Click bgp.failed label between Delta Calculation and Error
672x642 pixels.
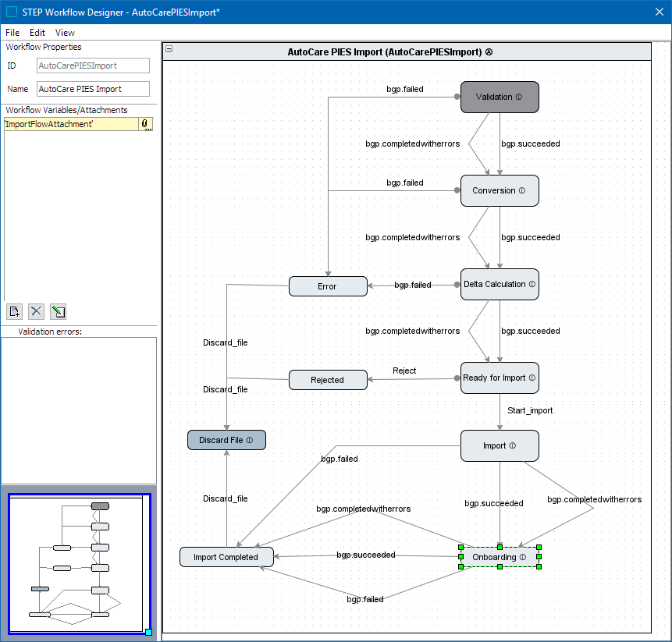(x=413, y=286)
